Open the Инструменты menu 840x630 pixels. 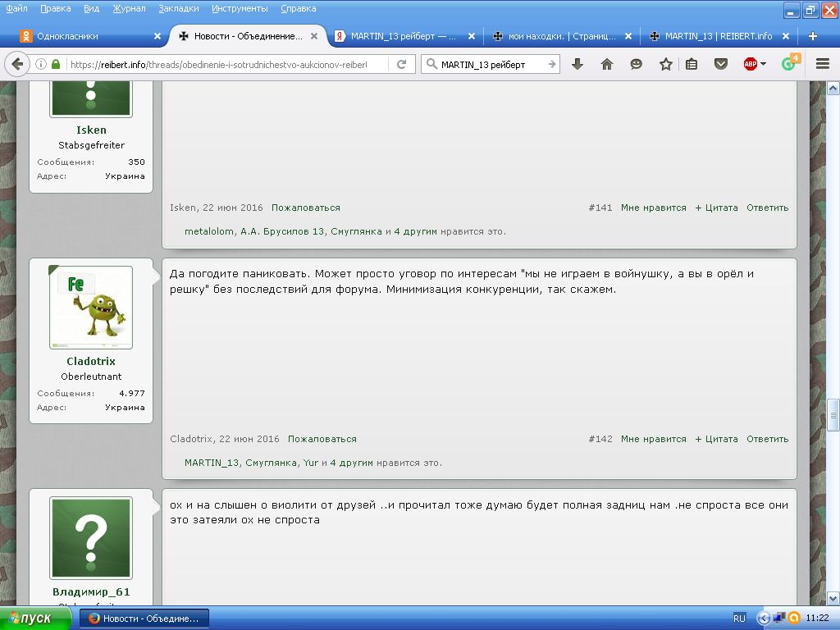pyautogui.click(x=239, y=8)
